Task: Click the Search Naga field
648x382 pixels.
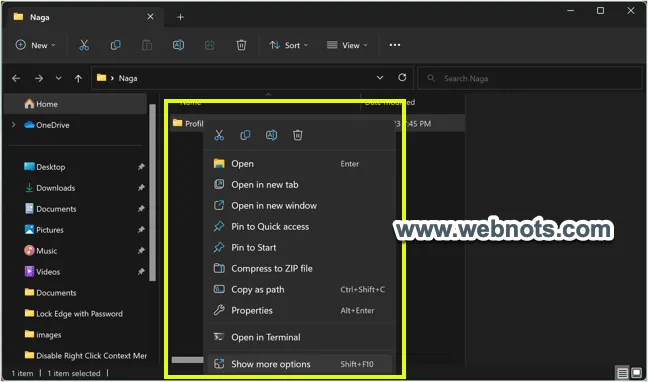Action: coord(530,78)
